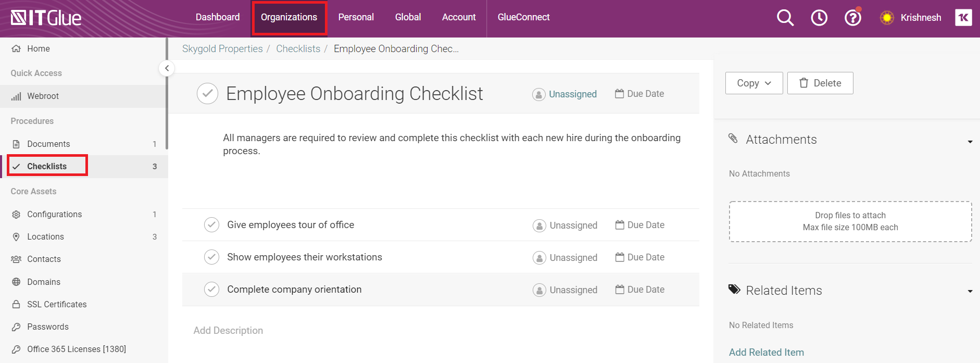Go to Skygold Properties breadcrumb

[x=222, y=49]
